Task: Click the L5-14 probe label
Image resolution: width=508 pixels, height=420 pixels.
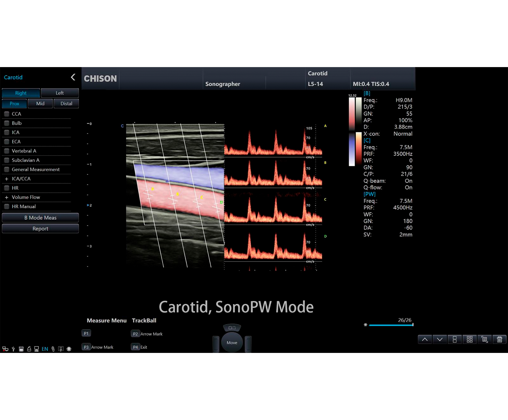Action: 315,84
